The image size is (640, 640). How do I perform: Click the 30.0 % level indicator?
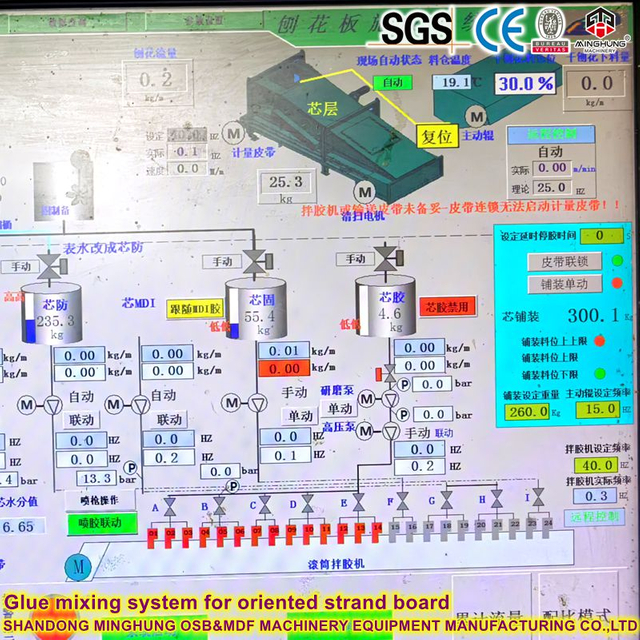point(526,83)
